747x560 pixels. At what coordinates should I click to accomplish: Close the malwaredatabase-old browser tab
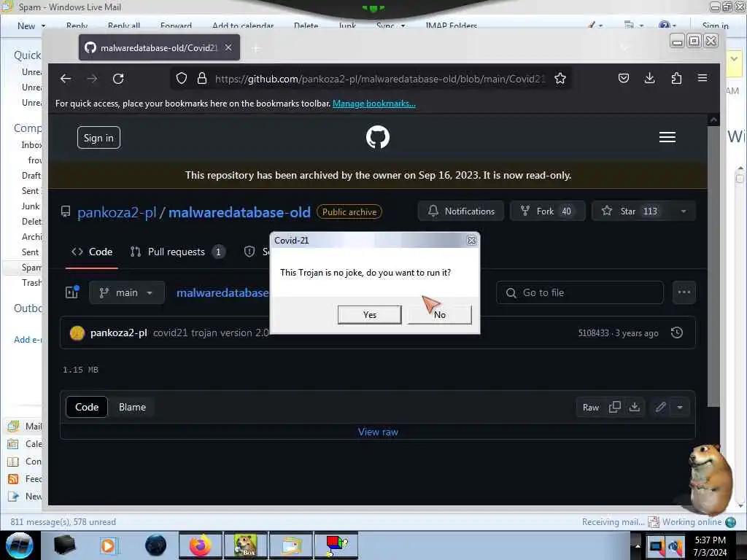pyautogui.click(x=228, y=47)
